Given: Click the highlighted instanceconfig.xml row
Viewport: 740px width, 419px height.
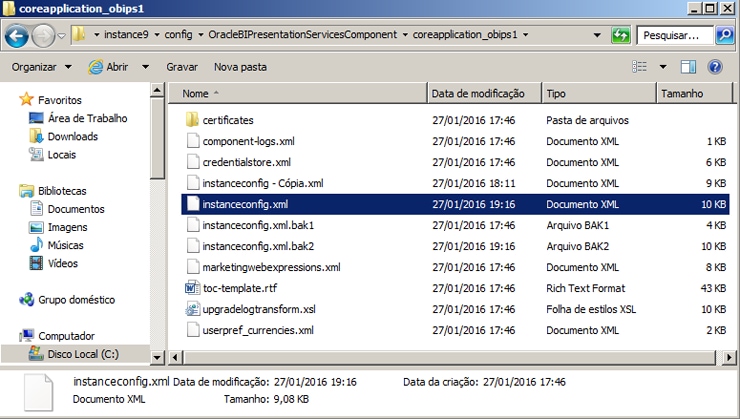Looking at the screenshot, I should (x=455, y=204).
